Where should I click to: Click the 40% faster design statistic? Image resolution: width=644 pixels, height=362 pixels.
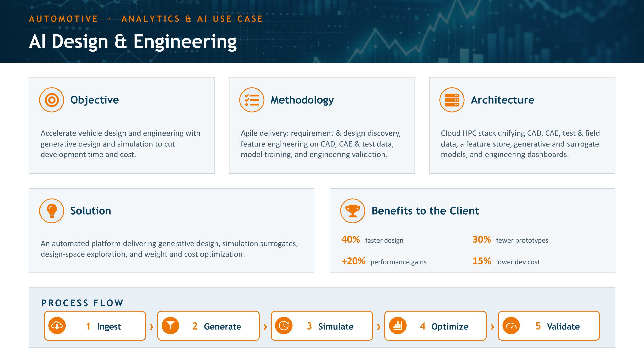pos(372,240)
